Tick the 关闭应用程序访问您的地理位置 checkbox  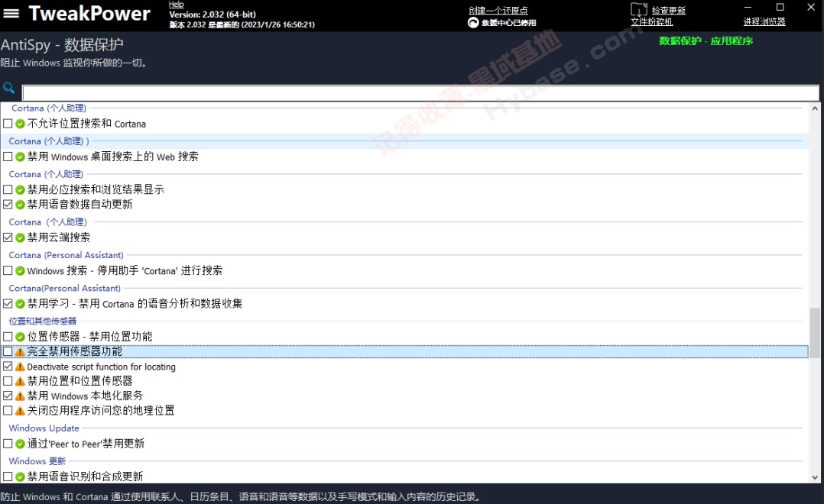click(8, 410)
